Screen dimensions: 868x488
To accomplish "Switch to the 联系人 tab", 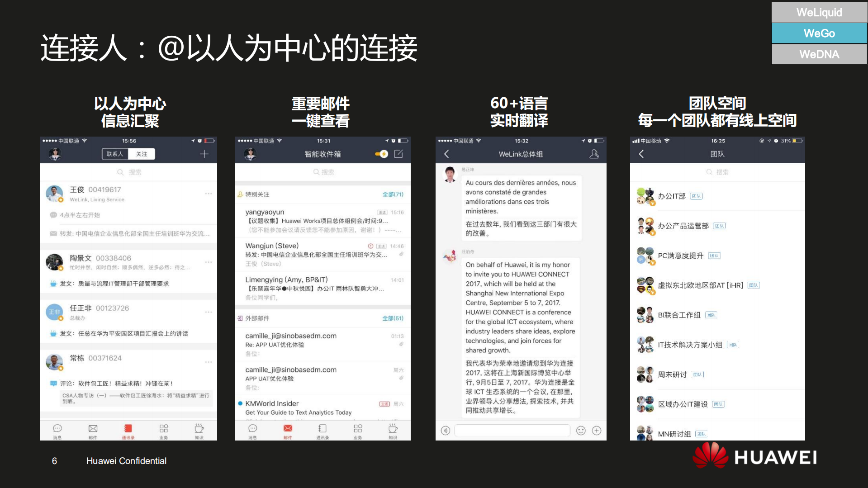I will 115,154.
